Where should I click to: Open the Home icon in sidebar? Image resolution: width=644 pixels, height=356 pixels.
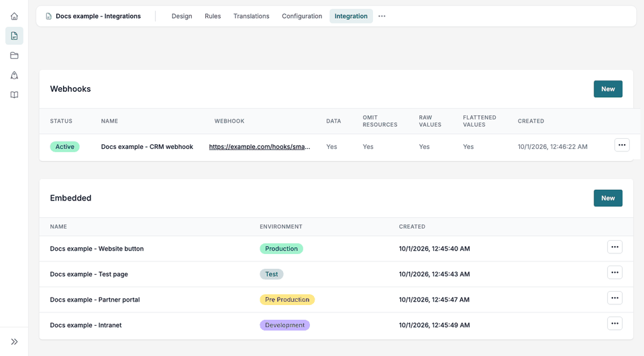(14, 16)
